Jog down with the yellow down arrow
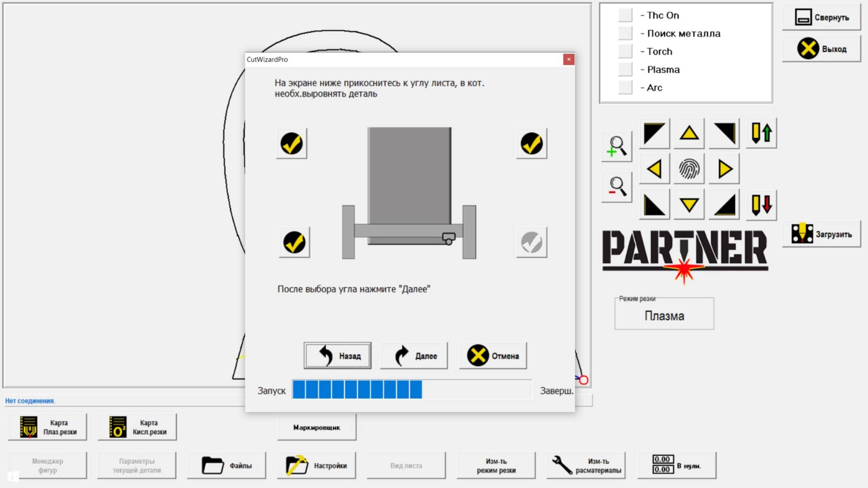Screen dimensions: 868x488 pyautogui.click(x=689, y=205)
